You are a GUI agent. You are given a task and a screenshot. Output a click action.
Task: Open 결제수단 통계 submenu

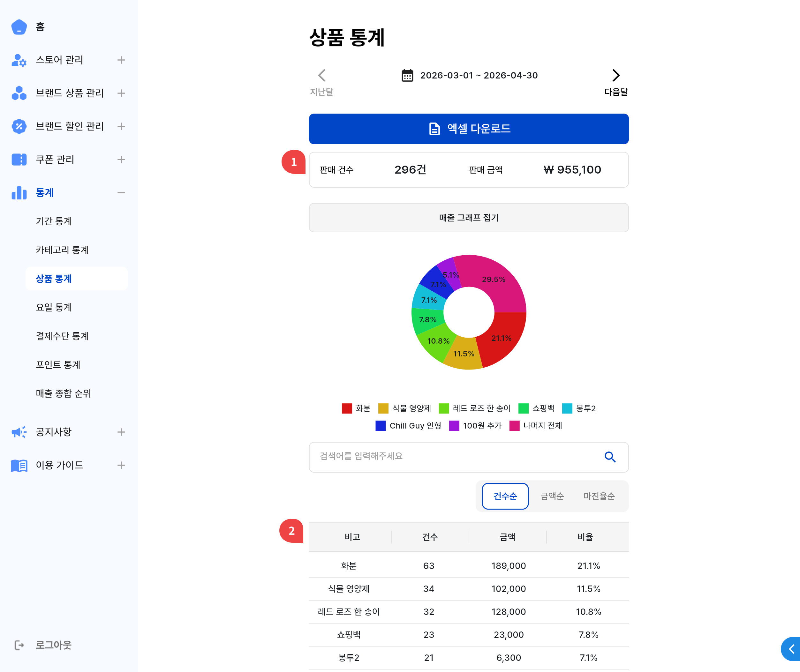[x=62, y=336]
